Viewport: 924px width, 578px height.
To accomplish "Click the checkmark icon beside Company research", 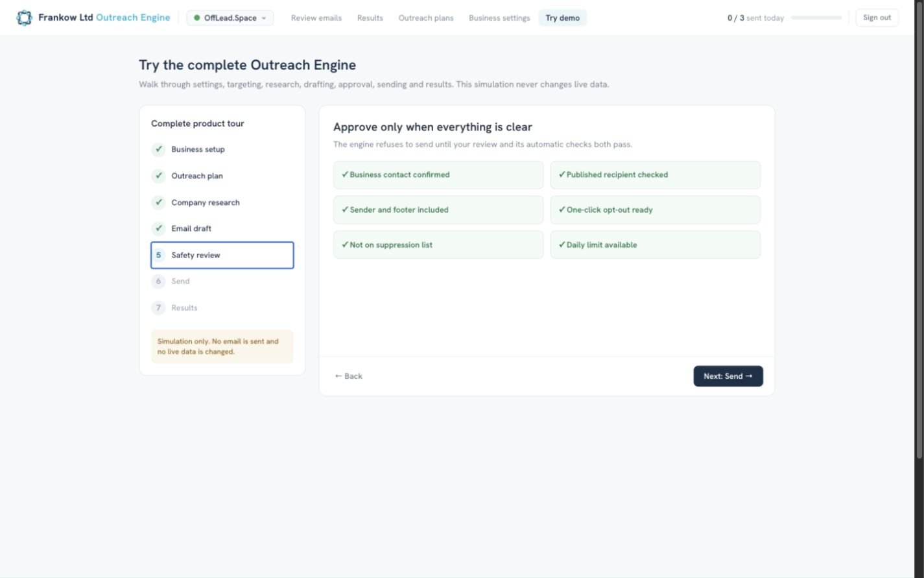I will [x=159, y=202].
